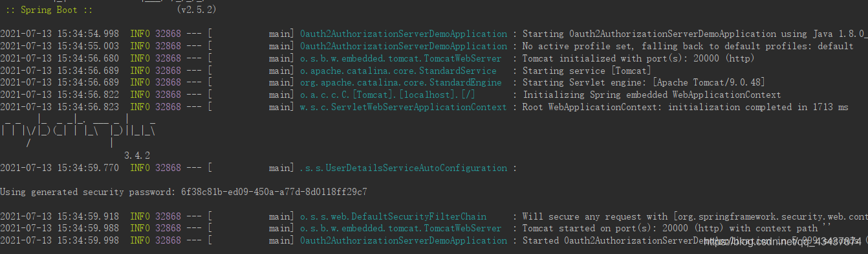
Task: Click the ServletWebServerApplicationContext logger name
Action: pyautogui.click(x=404, y=107)
